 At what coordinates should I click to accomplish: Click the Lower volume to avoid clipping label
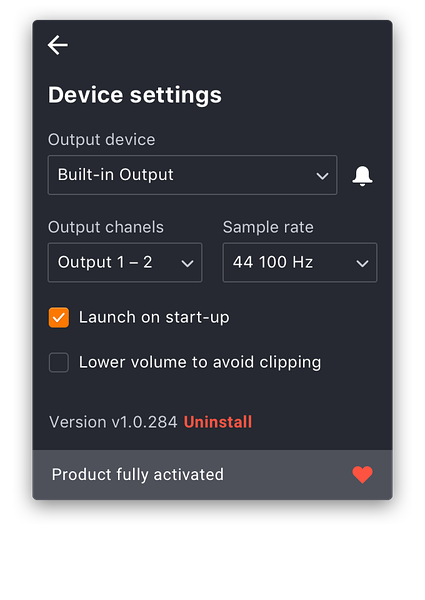200,363
